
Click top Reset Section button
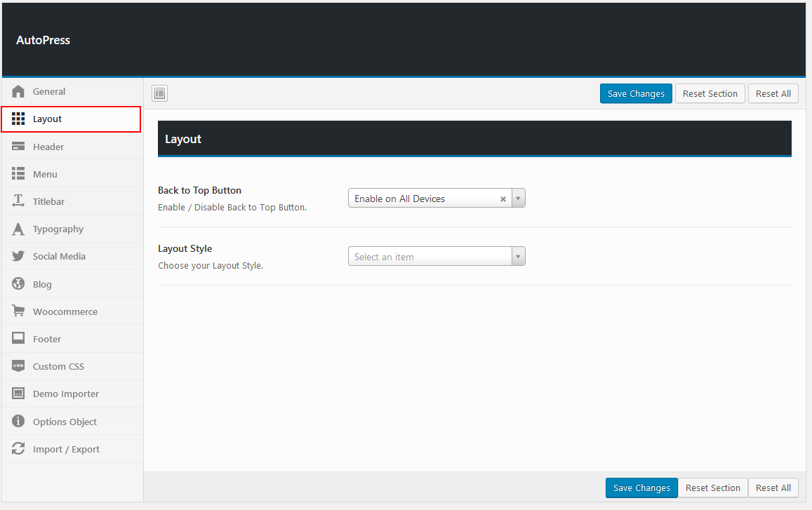point(710,94)
